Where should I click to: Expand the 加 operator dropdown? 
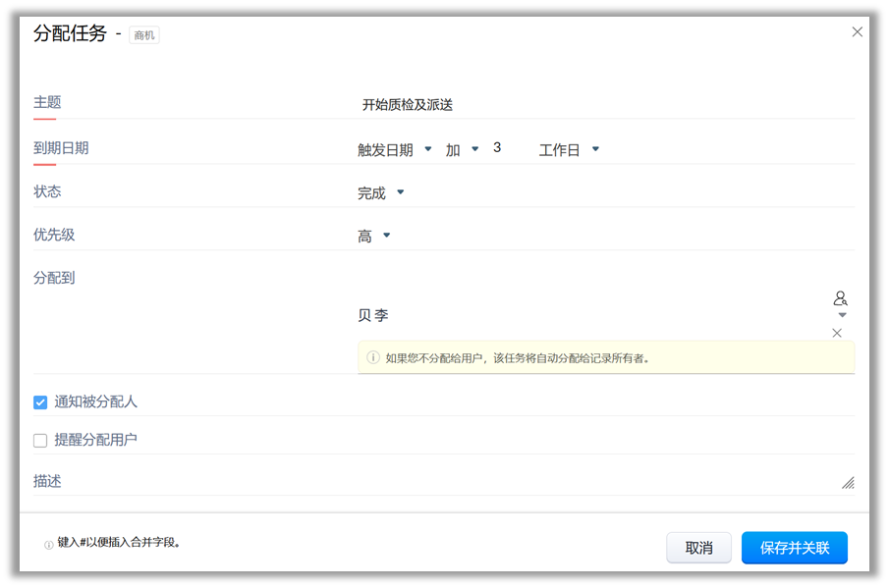(462, 150)
